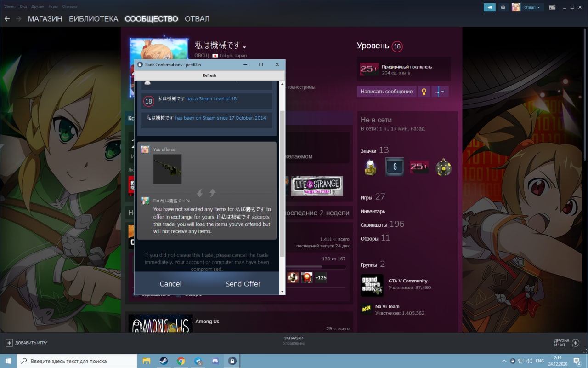Switch to МАГАЗИН tab

[45, 19]
